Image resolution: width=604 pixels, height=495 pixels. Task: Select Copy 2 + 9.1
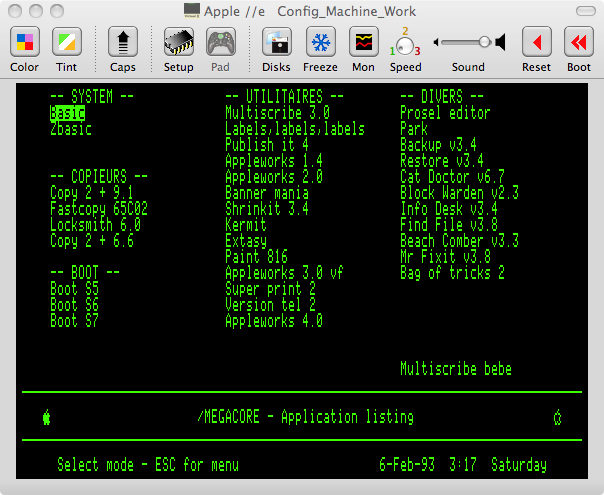pyautogui.click(x=92, y=193)
